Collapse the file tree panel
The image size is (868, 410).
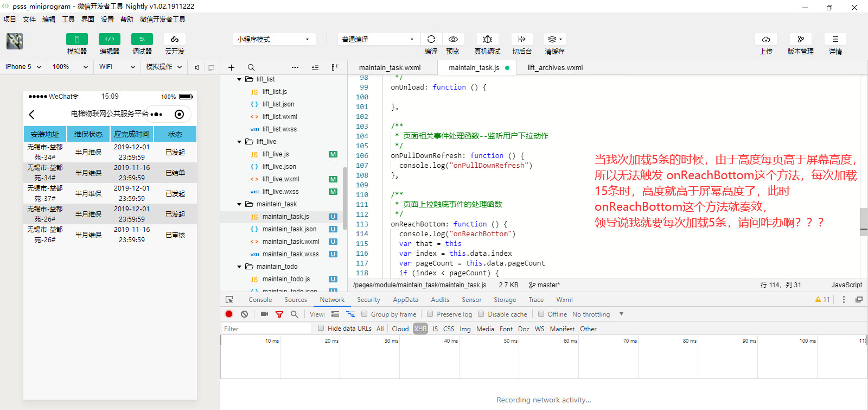click(335, 67)
